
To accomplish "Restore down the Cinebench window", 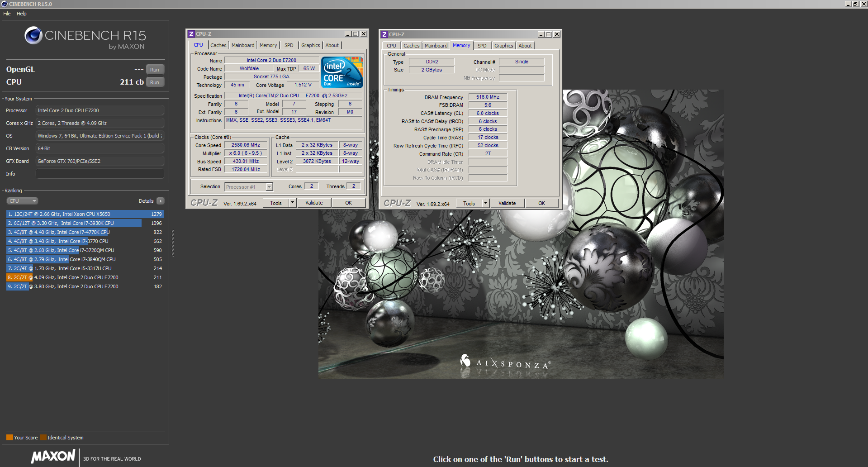I will (x=855, y=4).
